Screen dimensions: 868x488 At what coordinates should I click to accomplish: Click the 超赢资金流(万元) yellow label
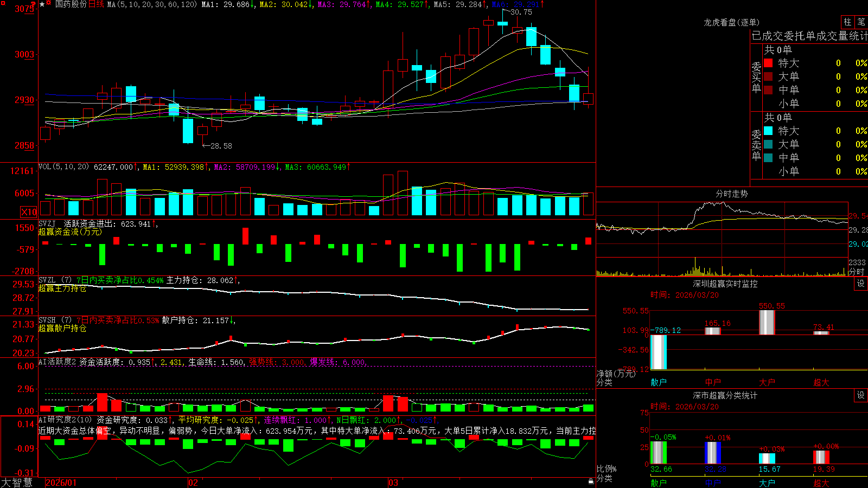70,232
